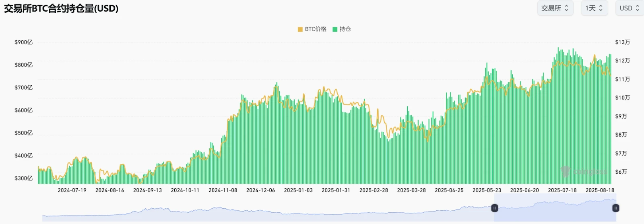The height and width of the screenshot is (224, 644).
Task: Click the yellow BTC价格 legend swatch
Action: tap(300, 29)
